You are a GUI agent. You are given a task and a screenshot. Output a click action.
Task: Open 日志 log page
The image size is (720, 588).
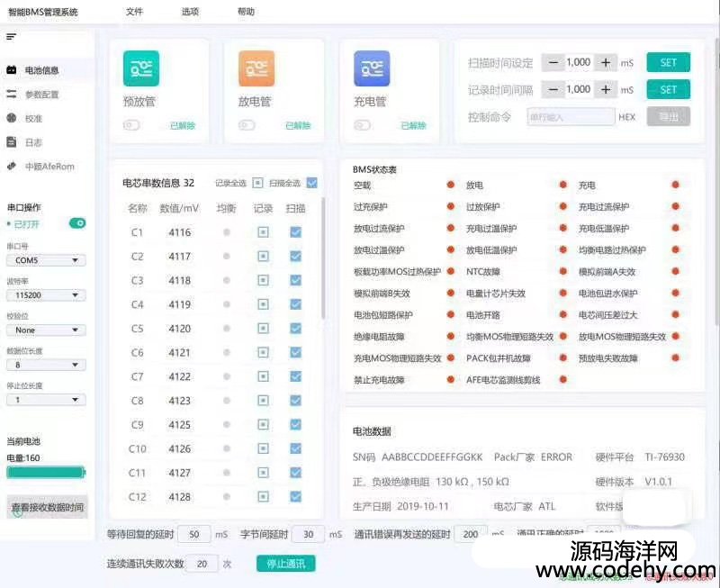pos(32,142)
